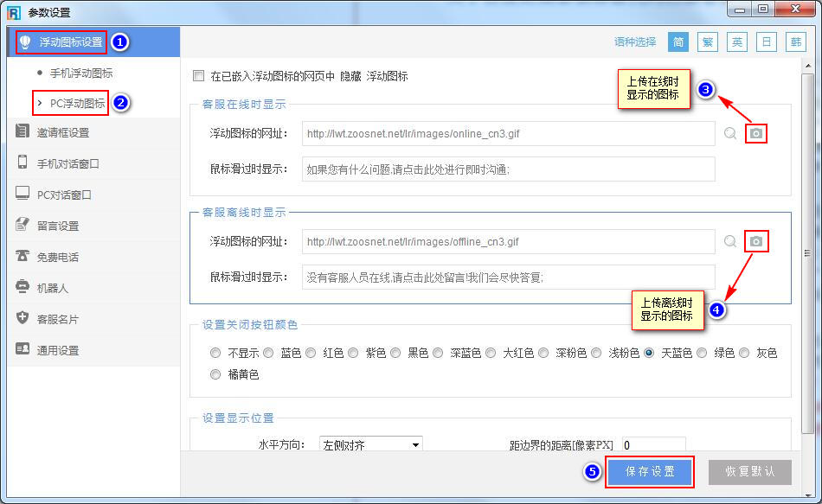822x504 pixels.
Task: Click the monitor icon for PC对话窗口
Action: pyautogui.click(x=22, y=194)
